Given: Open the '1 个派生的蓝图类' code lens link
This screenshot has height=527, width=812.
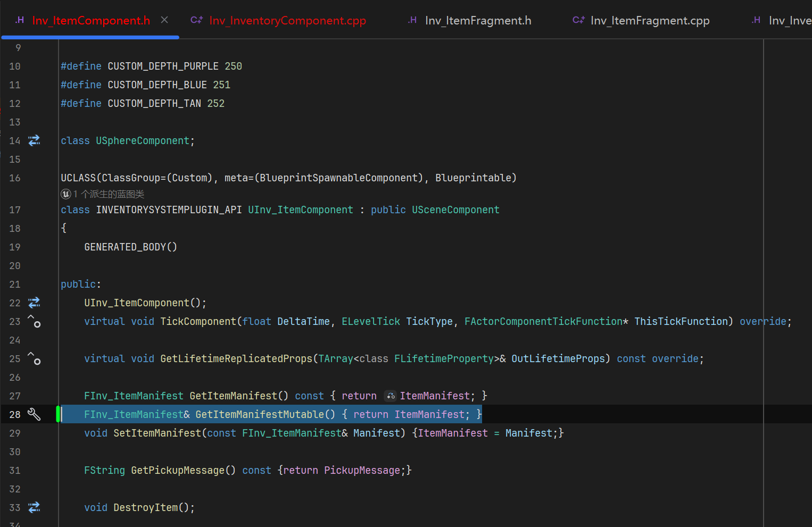Looking at the screenshot, I should 109,194.
